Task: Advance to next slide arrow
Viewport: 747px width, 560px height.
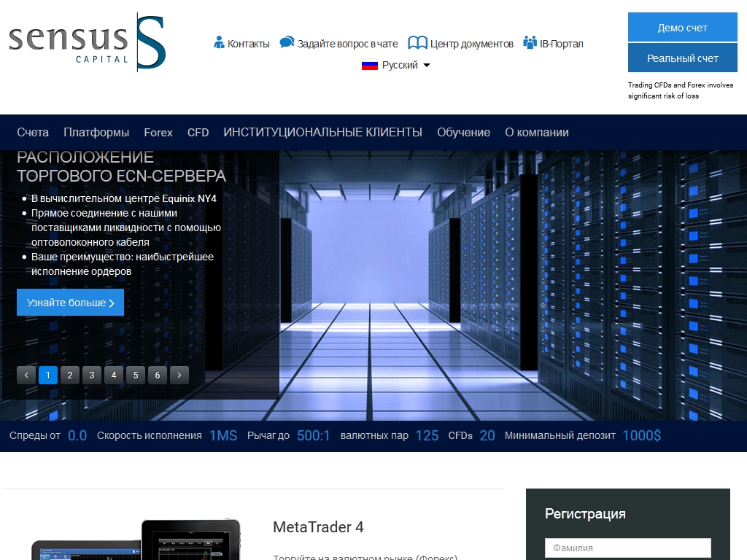Action: tap(179, 375)
